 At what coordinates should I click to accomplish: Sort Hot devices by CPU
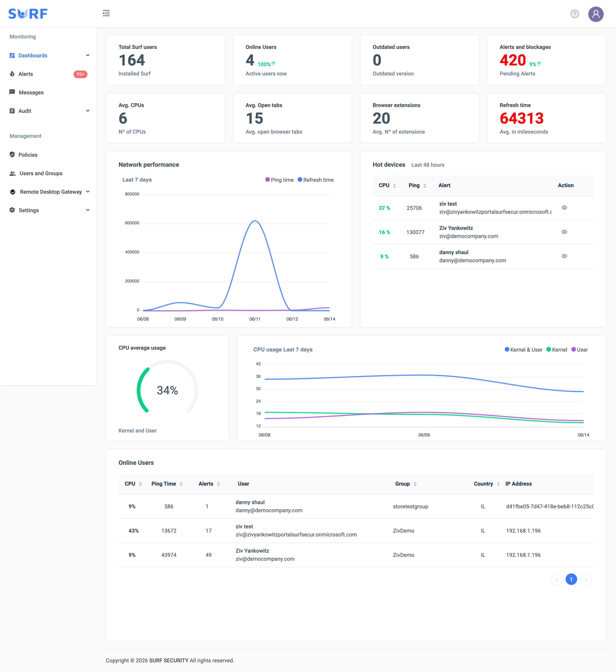pos(394,186)
